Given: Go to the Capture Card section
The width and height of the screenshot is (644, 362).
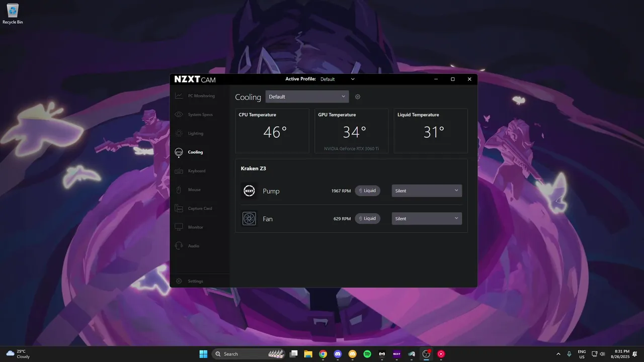Looking at the screenshot, I should 200,209.
